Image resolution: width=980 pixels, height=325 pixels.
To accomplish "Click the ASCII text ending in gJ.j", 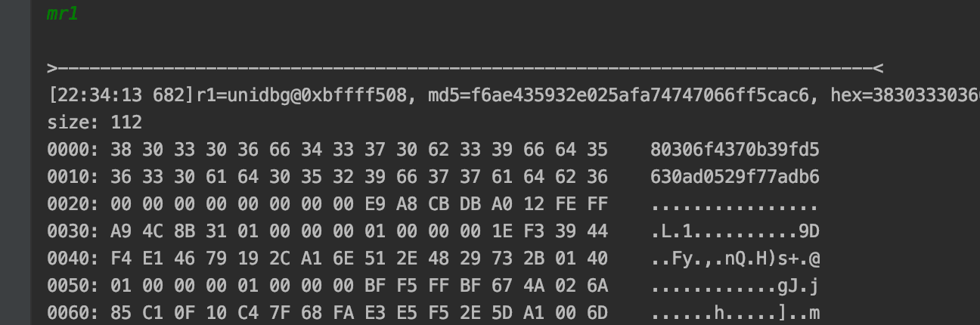I will click(734, 286).
